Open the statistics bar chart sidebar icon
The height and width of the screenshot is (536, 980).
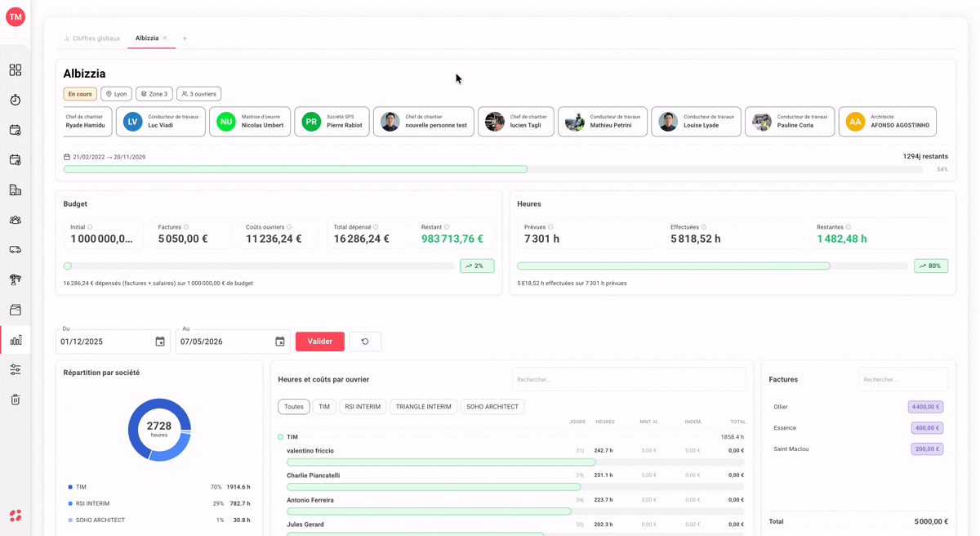pos(16,340)
